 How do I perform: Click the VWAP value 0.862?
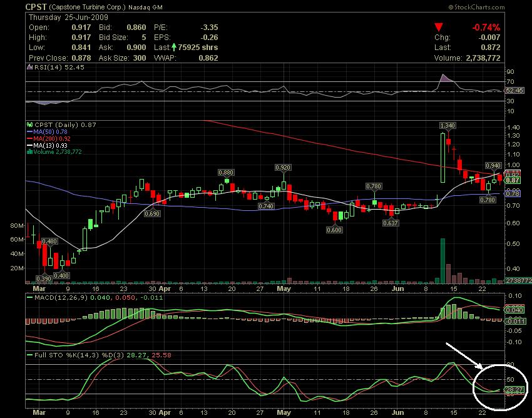point(208,58)
